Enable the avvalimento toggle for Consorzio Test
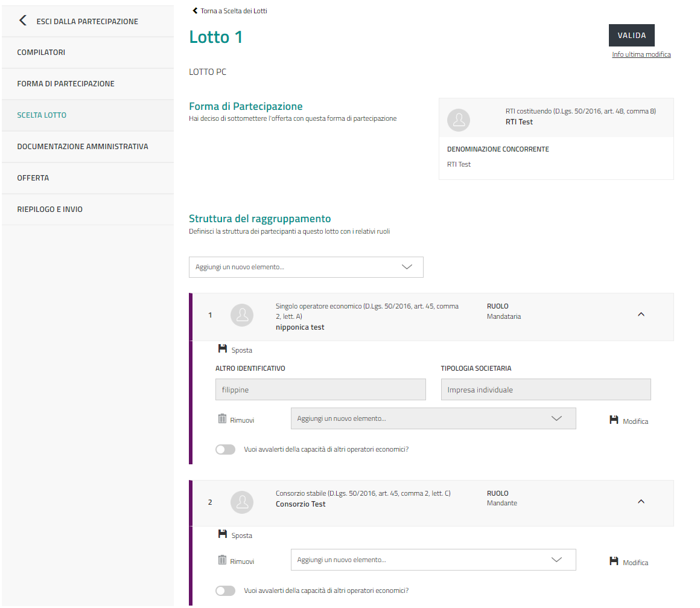The image size is (700, 608). 225,590
